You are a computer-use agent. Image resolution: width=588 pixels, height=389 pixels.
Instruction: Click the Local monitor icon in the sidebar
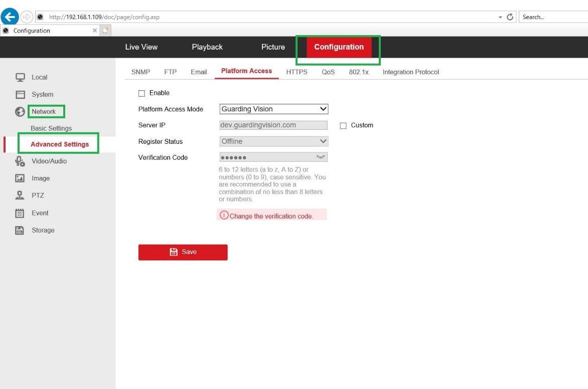tap(20, 77)
